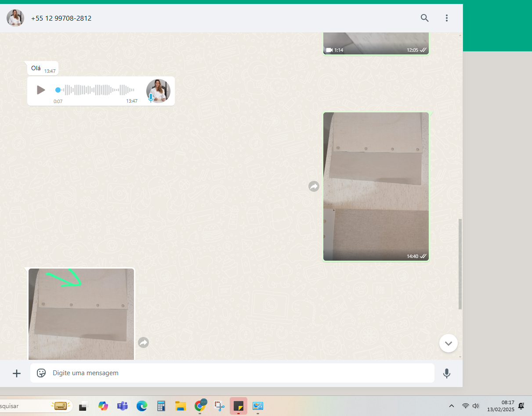Play the 0:07 voice message
Image resolution: width=532 pixels, height=416 pixels.
pyautogui.click(x=41, y=90)
